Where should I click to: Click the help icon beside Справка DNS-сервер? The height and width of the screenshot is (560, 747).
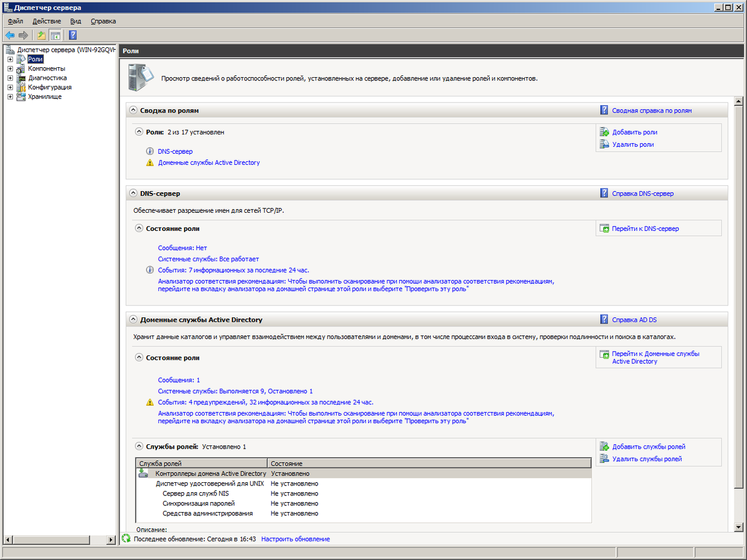click(x=604, y=194)
